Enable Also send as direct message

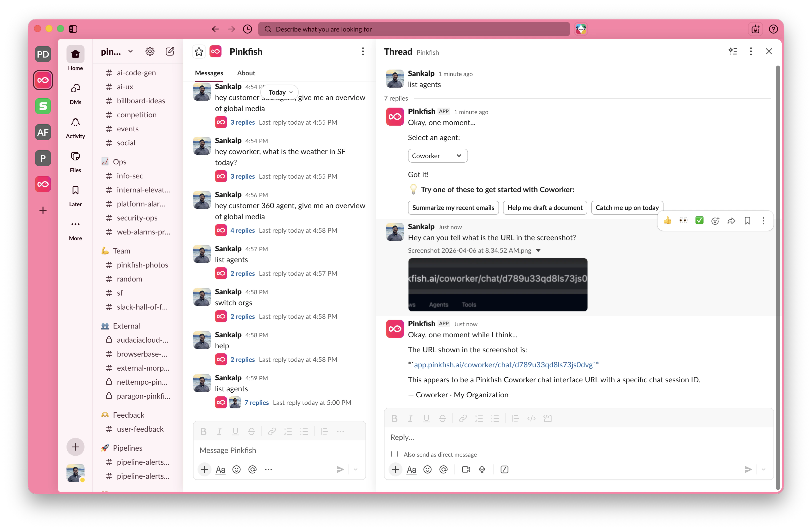point(394,454)
